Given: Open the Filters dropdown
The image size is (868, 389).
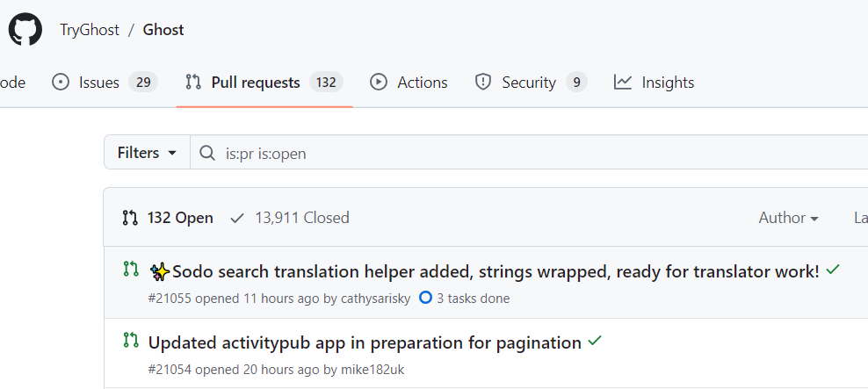Looking at the screenshot, I should click(147, 153).
